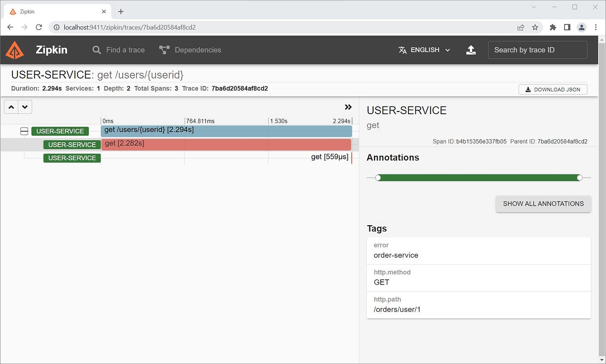Click the download icon in DOWNLOAD JSON
Image resolution: width=606 pixels, height=364 pixels.
tap(527, 89)
